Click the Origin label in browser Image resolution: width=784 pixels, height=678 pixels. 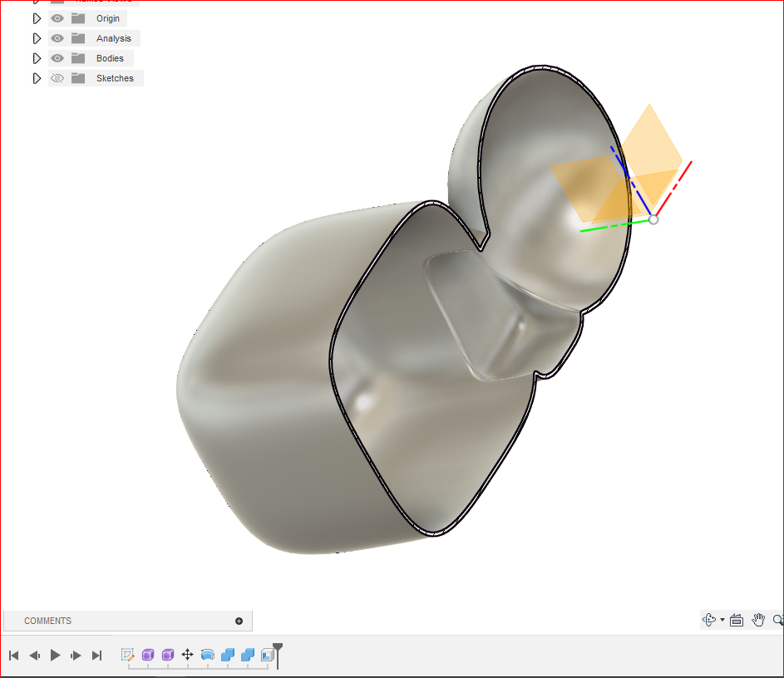108,18
